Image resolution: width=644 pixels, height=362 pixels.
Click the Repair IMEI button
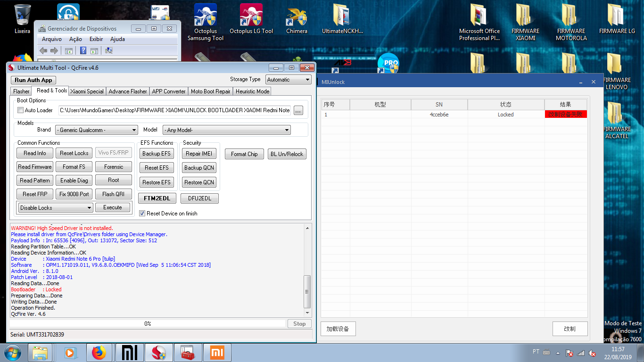(199, 154)
